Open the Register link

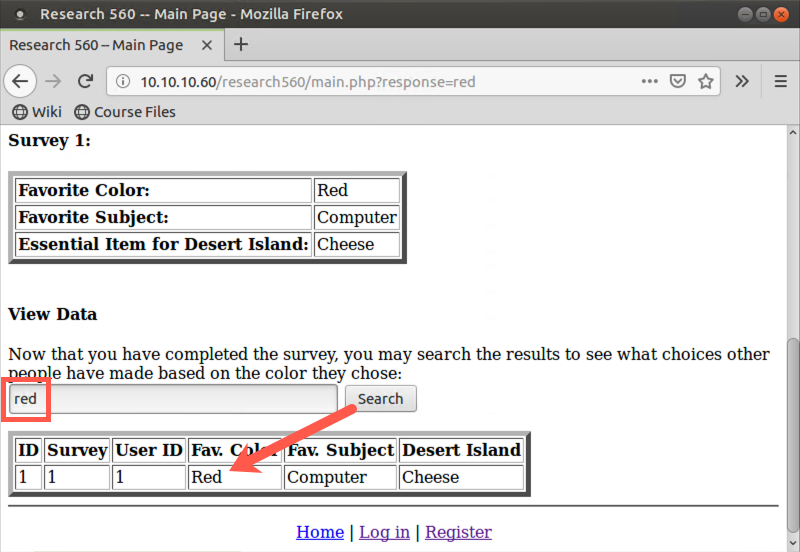coord(458,532)
